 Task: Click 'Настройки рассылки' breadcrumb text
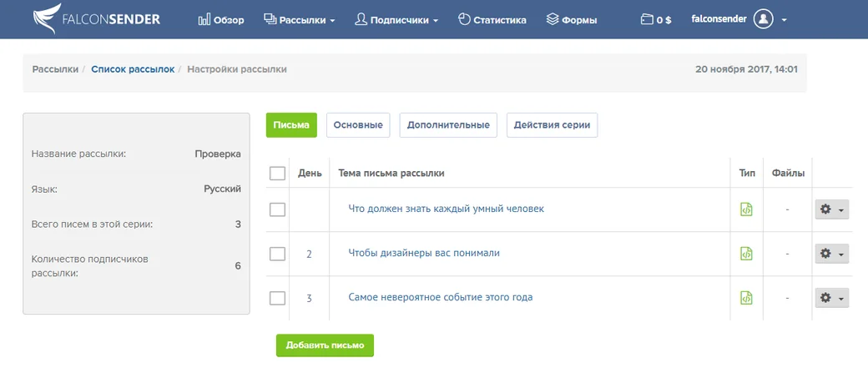[237, 69]
